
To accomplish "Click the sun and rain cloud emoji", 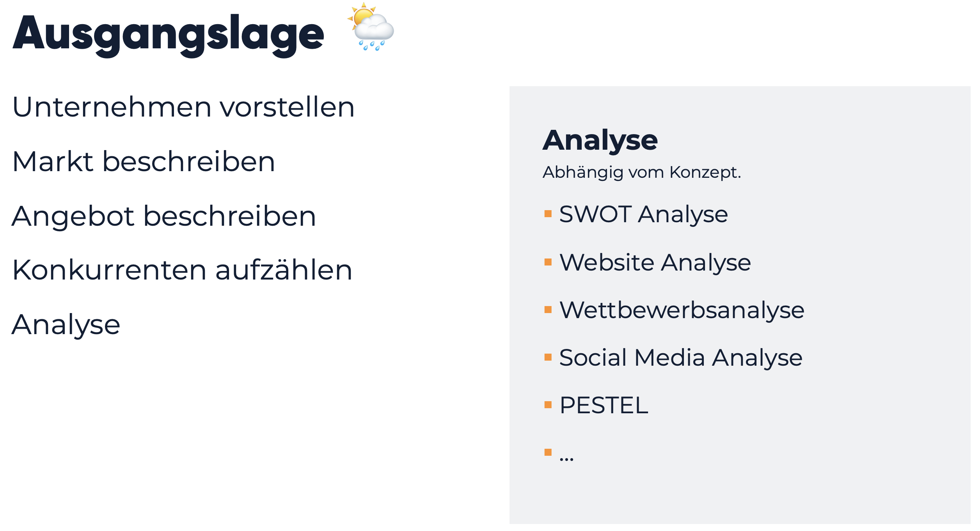I will coord(371,27).
